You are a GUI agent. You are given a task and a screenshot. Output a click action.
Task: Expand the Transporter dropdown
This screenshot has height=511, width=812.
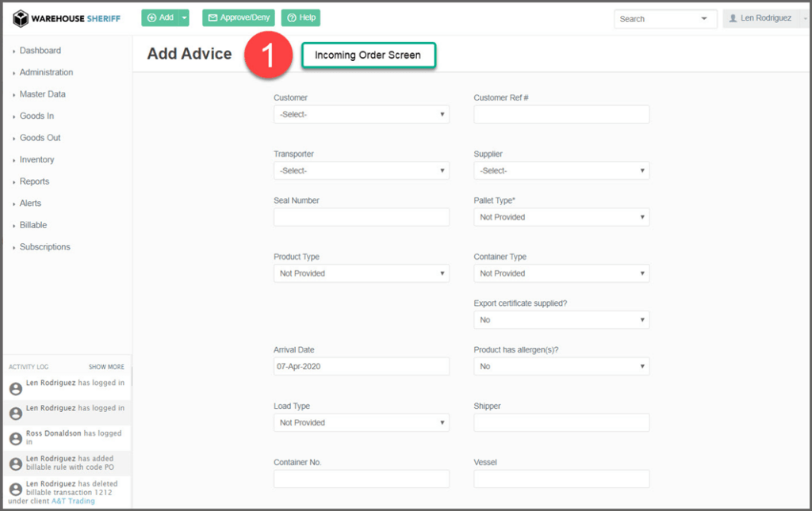(361, 171)
